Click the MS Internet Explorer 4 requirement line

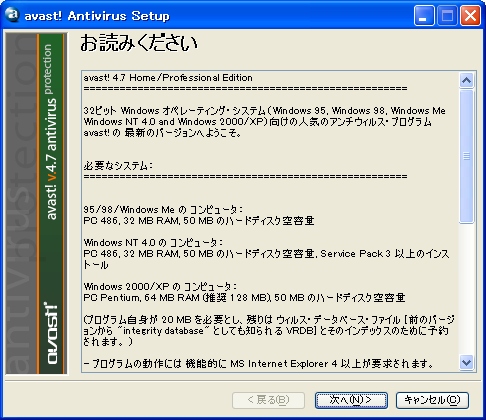259,363
